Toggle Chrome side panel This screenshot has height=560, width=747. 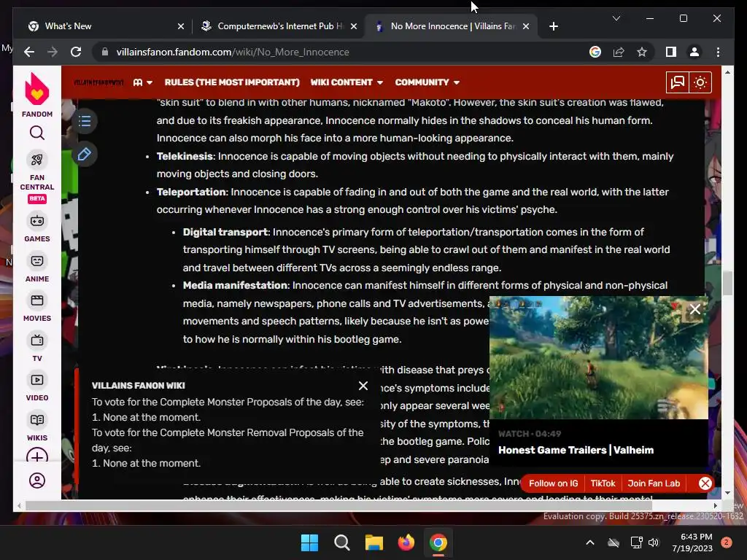[x=671, y=52]
